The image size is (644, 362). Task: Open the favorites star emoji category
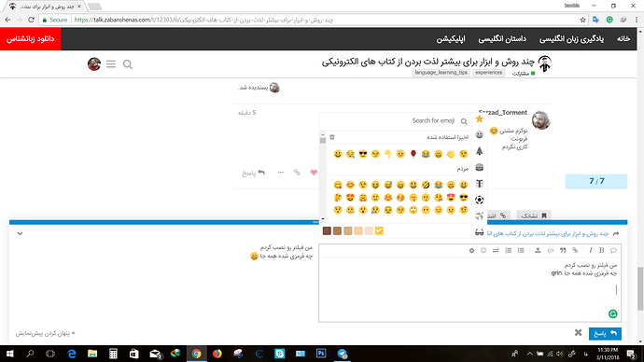[479, 119]
